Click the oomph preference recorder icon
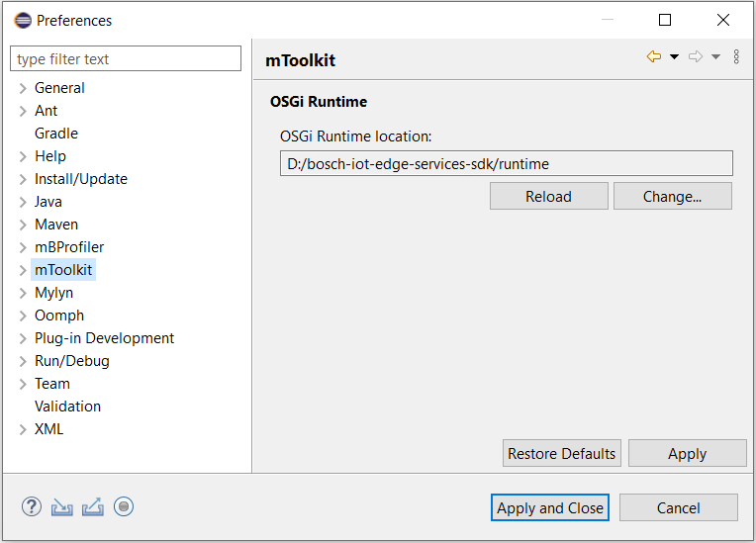This screenshot has height=543, width=756. tap(124, 507)
